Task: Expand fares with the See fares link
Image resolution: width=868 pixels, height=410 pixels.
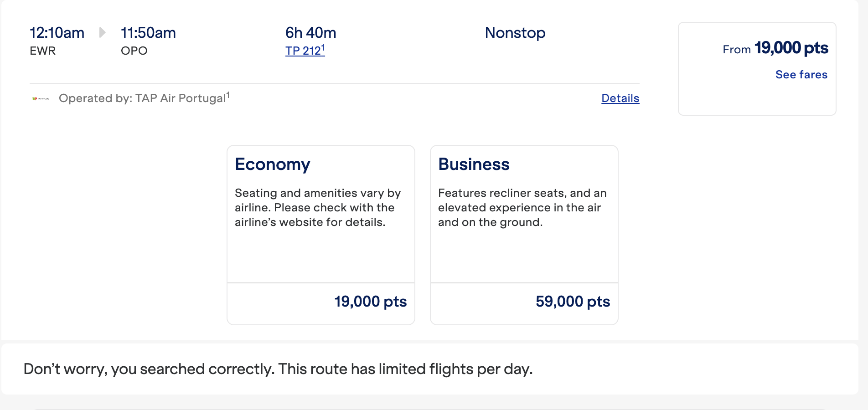Action: pyautogui.click(x=801, y=74)
